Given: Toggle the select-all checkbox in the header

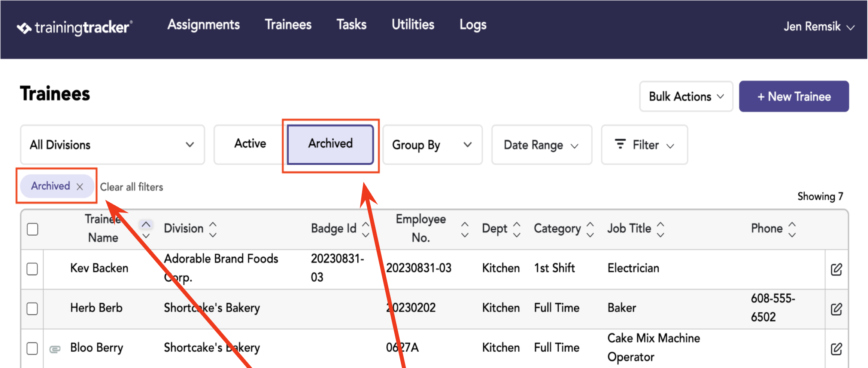Looking at the screenshot, I should click(33, 229).
